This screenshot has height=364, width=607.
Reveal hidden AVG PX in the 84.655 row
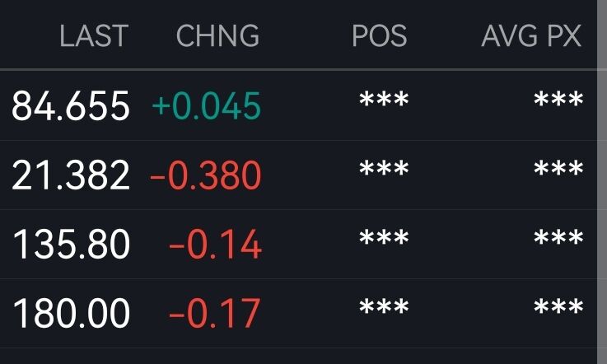point(558,99)
